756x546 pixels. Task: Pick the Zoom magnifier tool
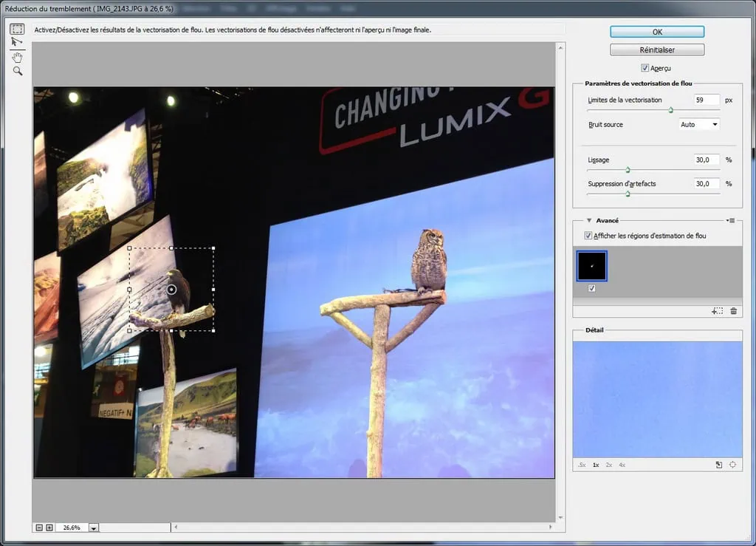(17, 71)
